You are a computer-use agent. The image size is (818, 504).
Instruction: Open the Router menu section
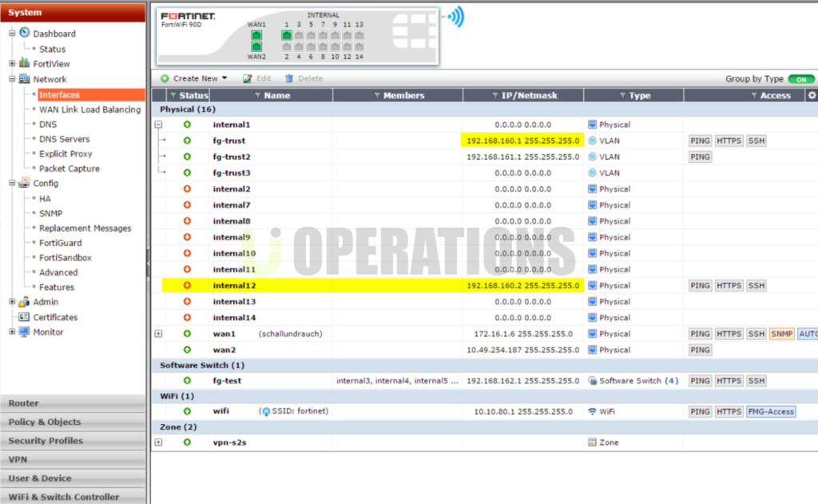pos(73,403)
